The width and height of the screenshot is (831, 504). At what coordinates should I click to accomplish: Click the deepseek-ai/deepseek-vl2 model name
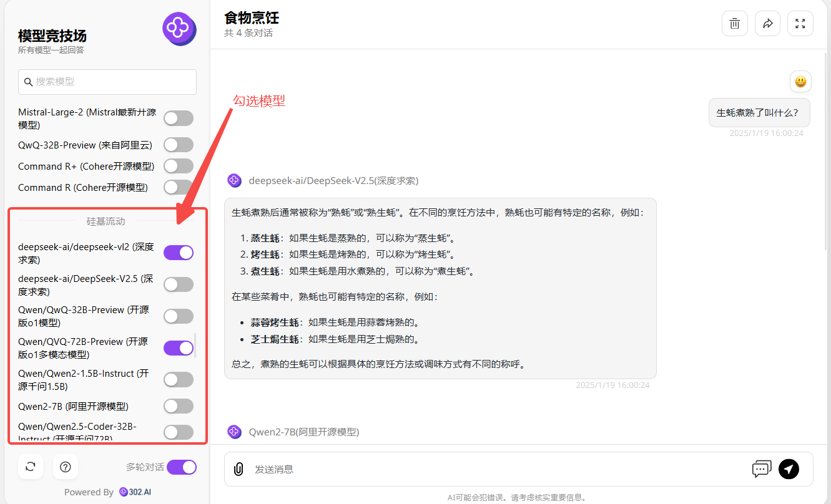86,253
